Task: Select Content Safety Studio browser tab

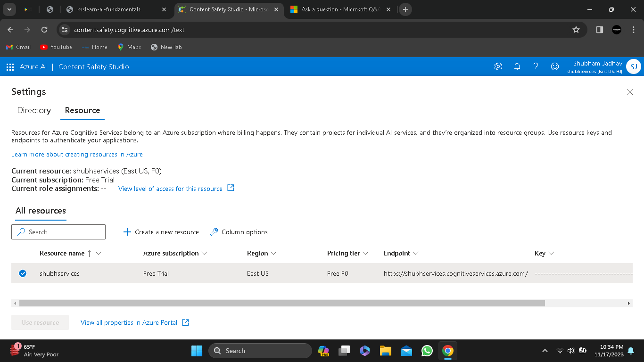Action: (x=228, y=9)
